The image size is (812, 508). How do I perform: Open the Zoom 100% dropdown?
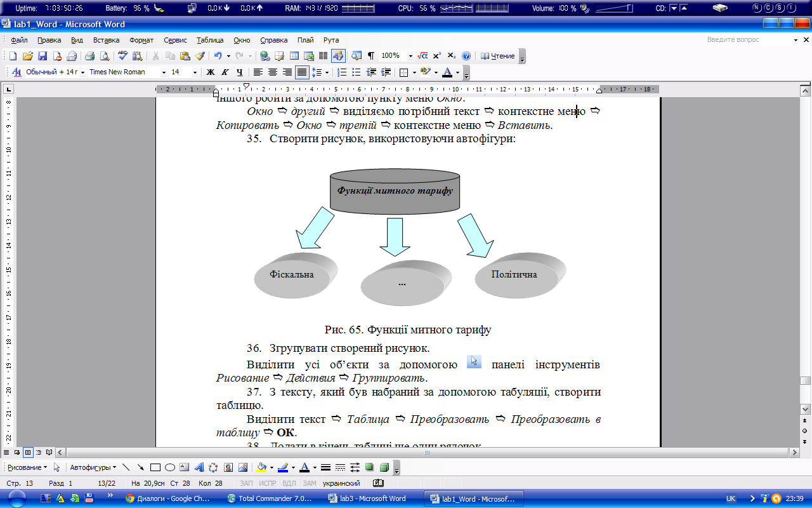pos(410,56)
